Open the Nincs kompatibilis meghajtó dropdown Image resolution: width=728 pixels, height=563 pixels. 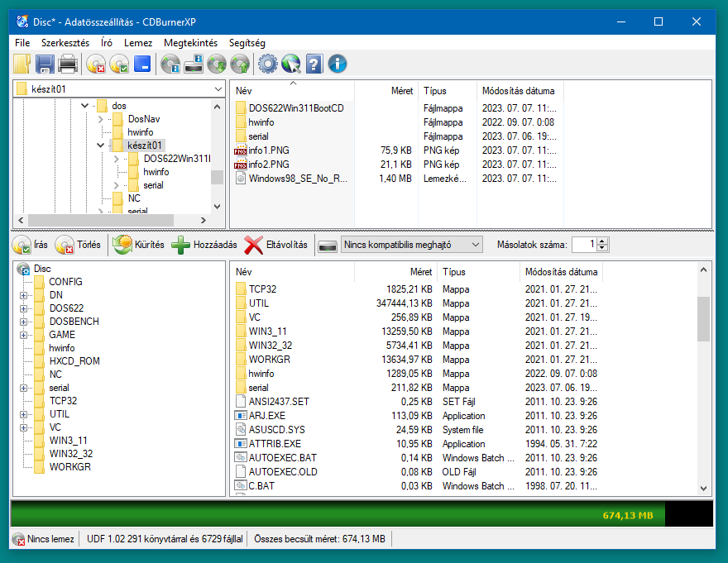[412, 245]
